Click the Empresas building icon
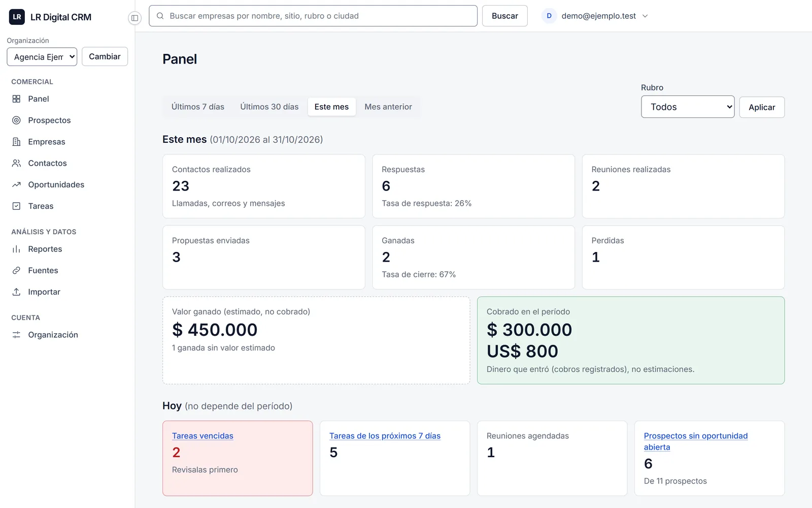This screenshot has height=508, width=812. click(x=16, y=142)
